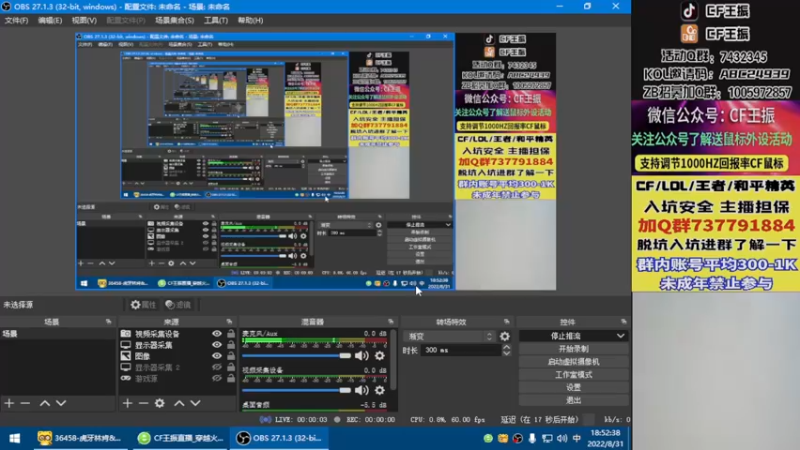Viewport: 800px width, 450px height.
Task: Move the source up with the up arrow in 来源 panel
Action: pyautogui.click(x=179, y=403)
